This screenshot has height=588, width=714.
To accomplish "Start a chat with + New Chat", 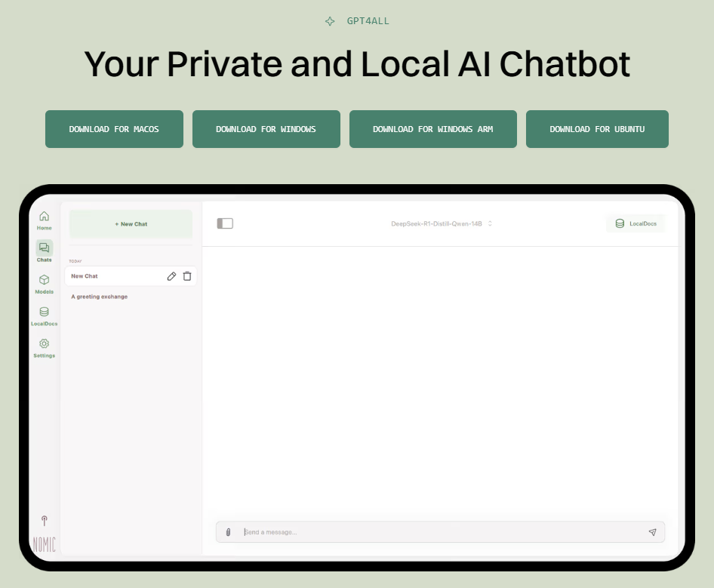I will click(131, 224).
